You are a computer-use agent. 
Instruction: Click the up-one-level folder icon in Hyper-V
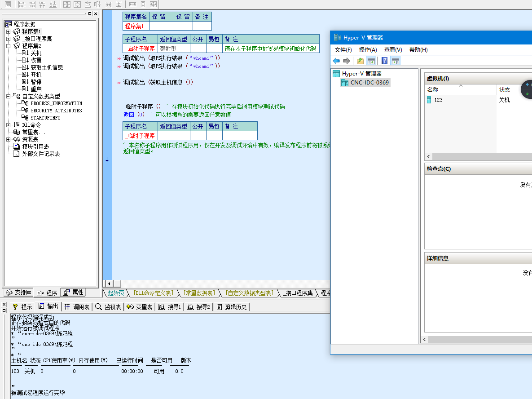(361, 61)
